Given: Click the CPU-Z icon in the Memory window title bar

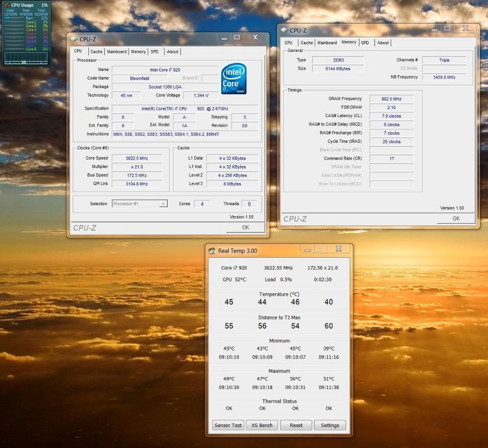Looking at the screenshot, I should tap(284, 30).
